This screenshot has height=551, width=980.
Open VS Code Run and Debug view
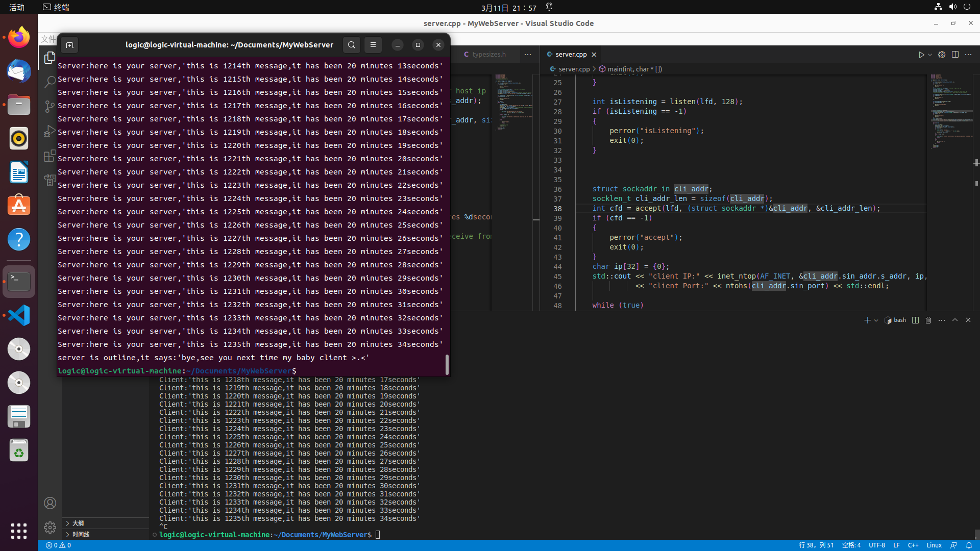click(x=50, y=131)
